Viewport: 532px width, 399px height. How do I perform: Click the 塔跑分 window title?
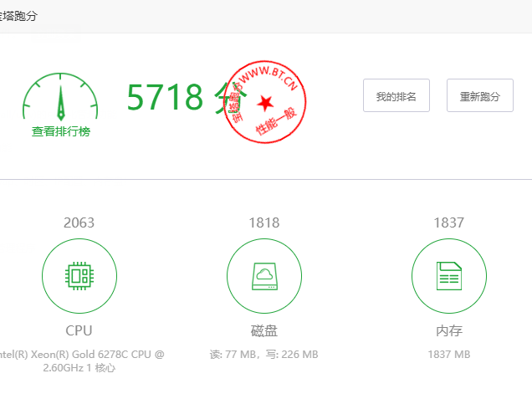pyautogui.click(x=18, y=16)
